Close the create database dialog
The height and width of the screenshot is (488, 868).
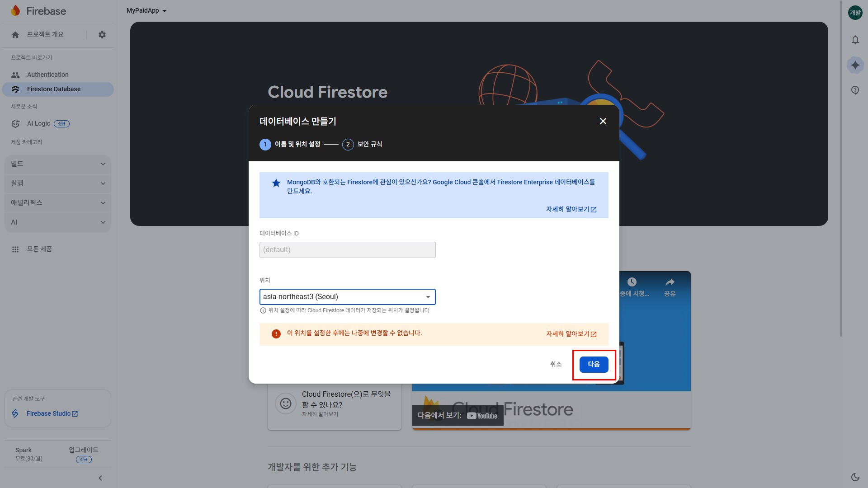coord(603,121)
